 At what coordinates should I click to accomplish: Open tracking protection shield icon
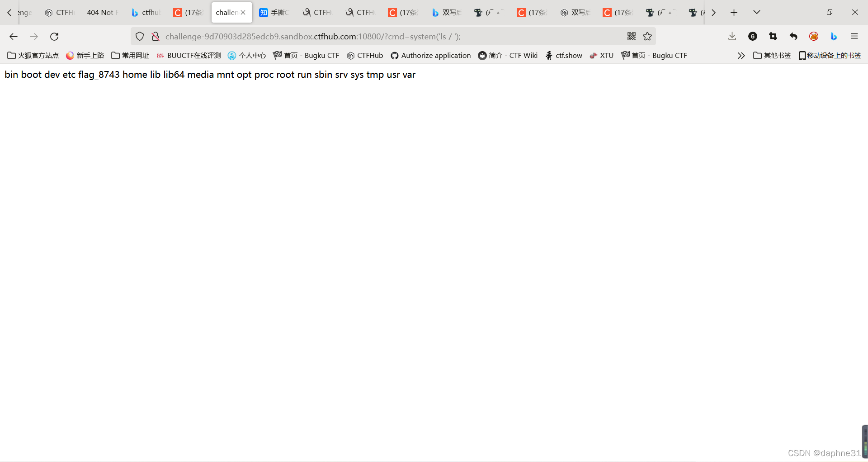click(x=140, y=37)
